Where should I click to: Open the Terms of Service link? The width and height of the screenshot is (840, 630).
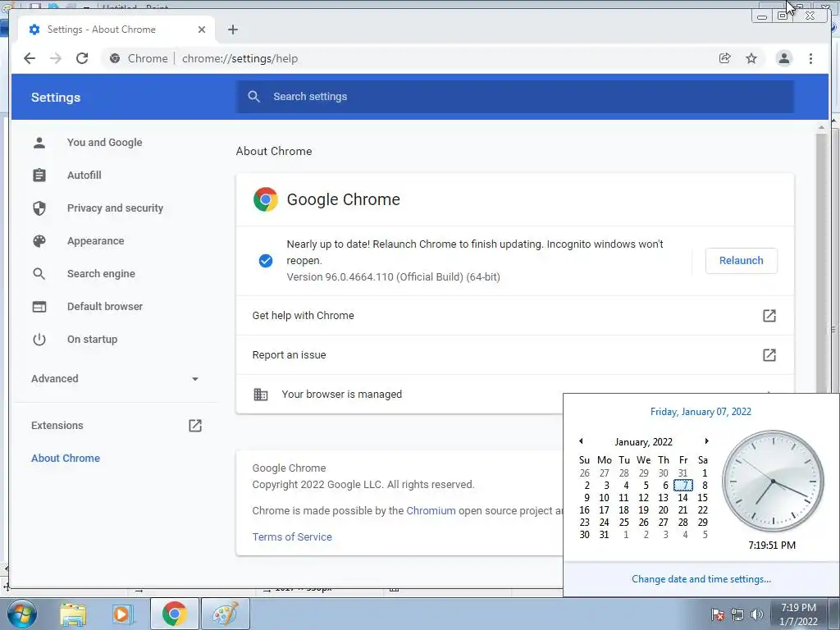292,536
